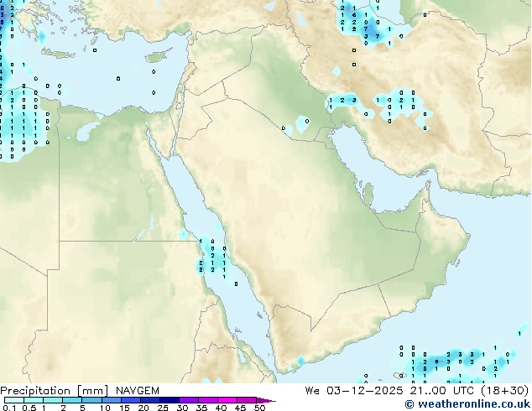The image size is (532, 411).
Task: Click the 0.1–0.5 mm palest legend swatch
Action: [14, 400]
